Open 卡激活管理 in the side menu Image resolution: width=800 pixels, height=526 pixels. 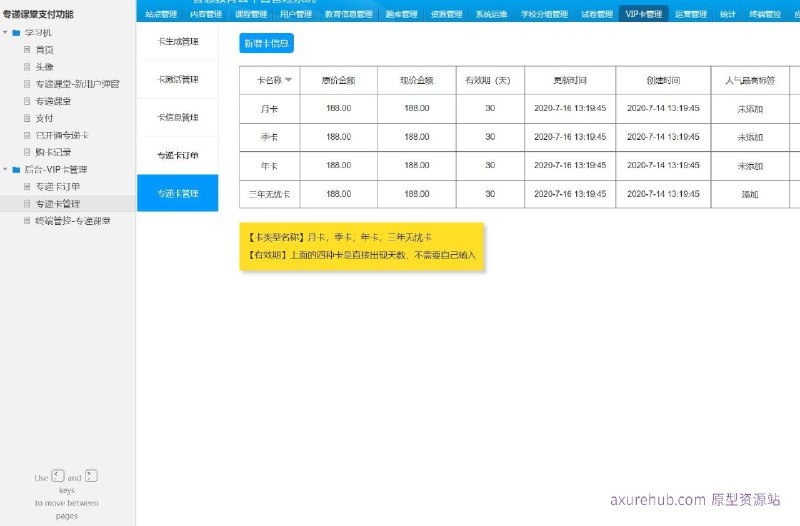coord(178,79)
